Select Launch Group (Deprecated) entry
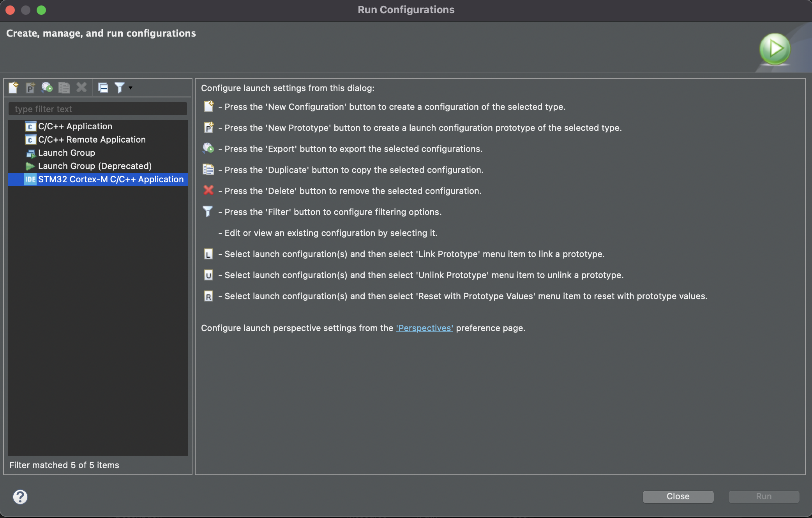Image resolution: width=812 pixels, height=518 pixels. [97, 166]
